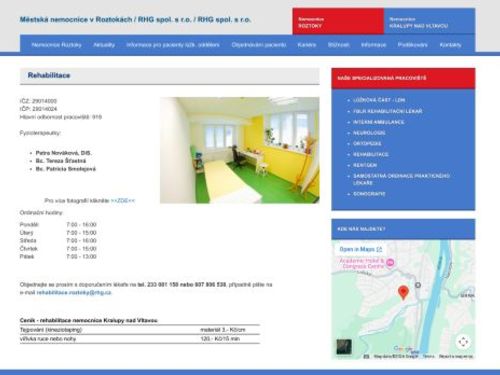
Task: Click the Kde nás najdete? header
Action: pyautogui.click(x=403, y=229)
